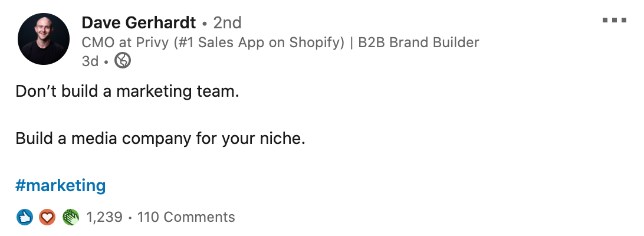Follow the #marketing hashtag link

tap(60, 185)
